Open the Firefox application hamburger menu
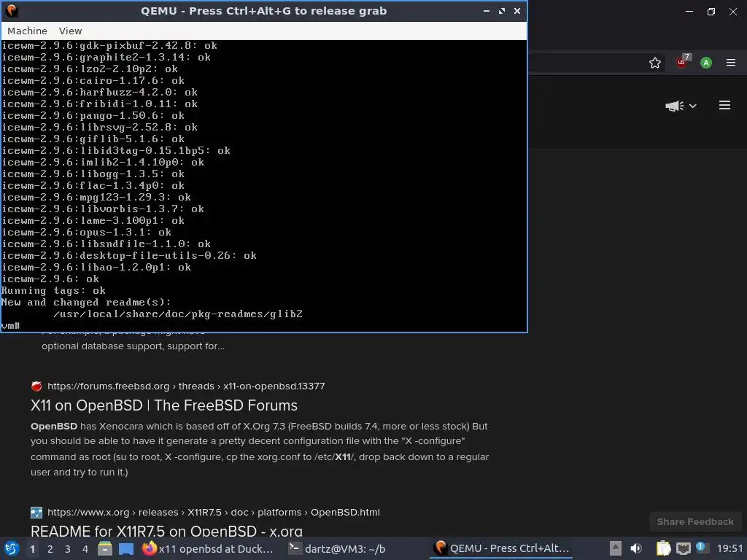The image size is (747, 560). (731, 63)
